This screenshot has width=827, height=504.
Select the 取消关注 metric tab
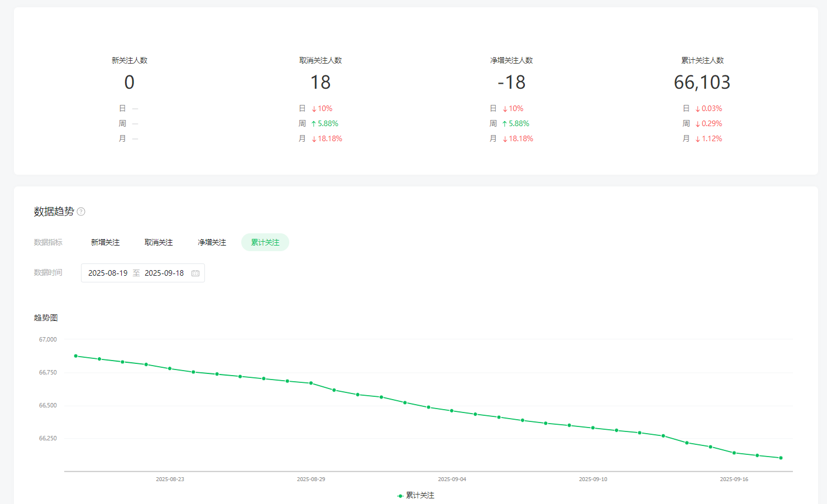click(x=159, y=242)
